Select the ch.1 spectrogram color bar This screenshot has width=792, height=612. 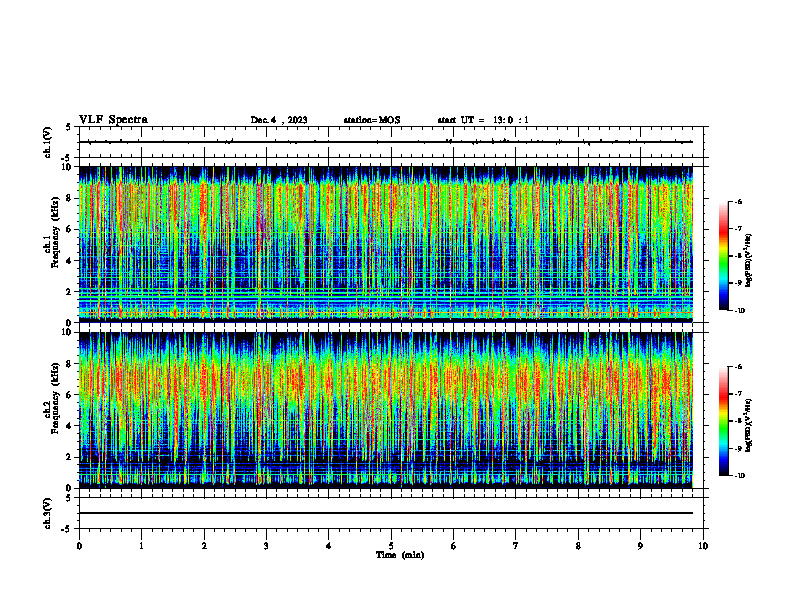point(723,256)
